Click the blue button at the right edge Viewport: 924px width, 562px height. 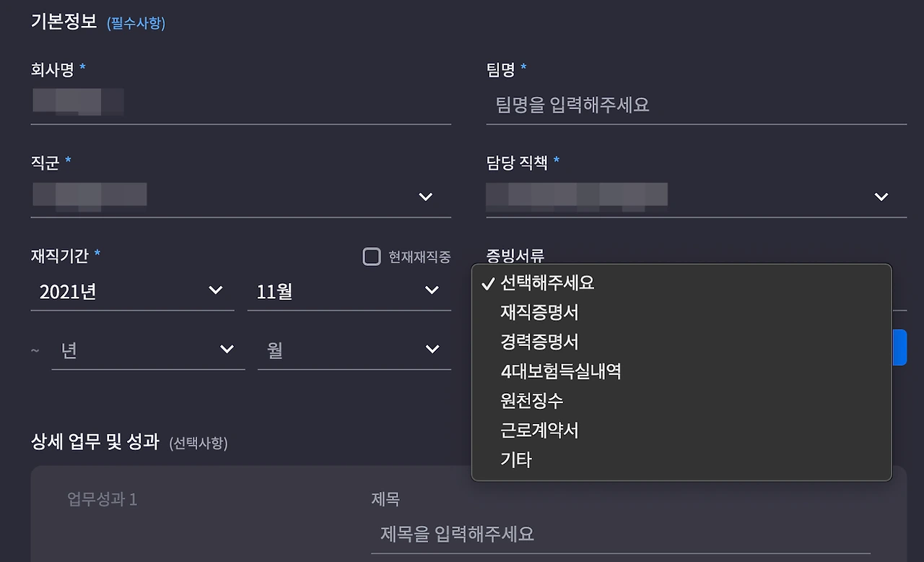[x=902, y=347]
